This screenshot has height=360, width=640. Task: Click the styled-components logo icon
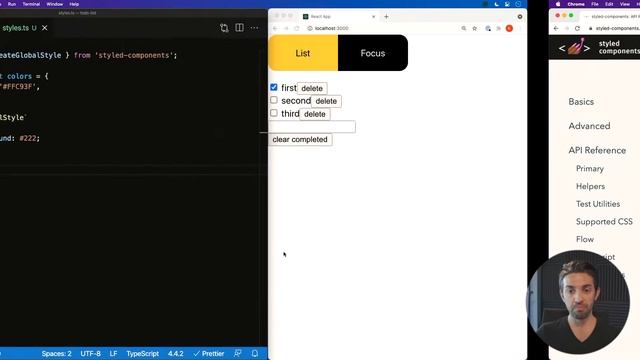coord(575,48)
